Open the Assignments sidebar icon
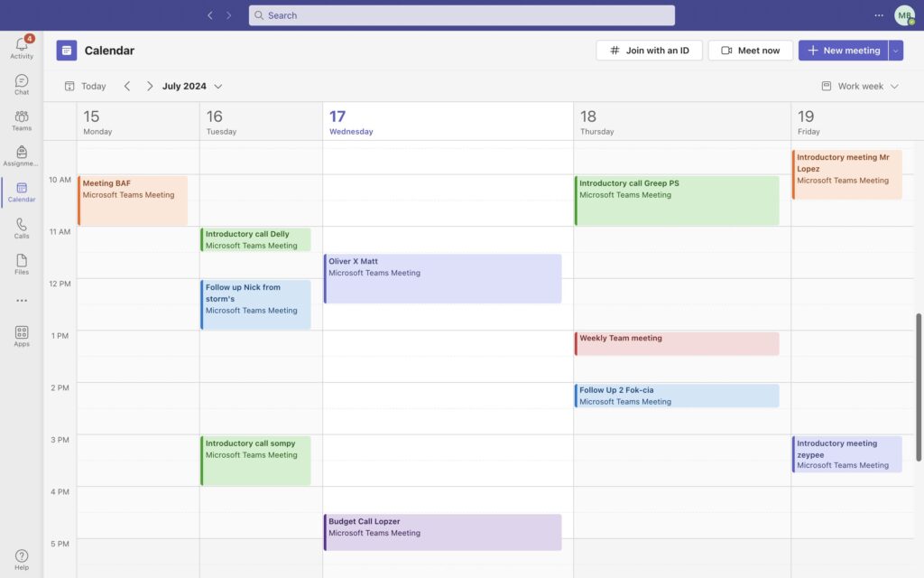Image resolution: width=924 pixels, height=578 pixels. (22, 155)
